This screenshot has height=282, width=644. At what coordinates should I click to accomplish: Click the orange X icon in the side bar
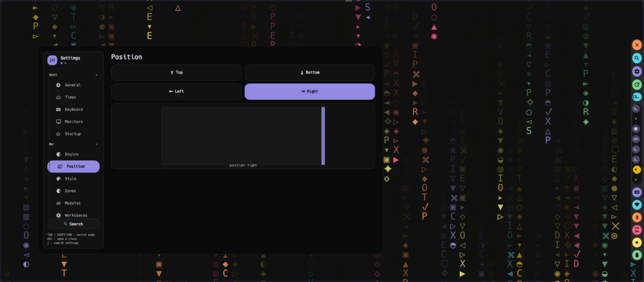(637, 45)
